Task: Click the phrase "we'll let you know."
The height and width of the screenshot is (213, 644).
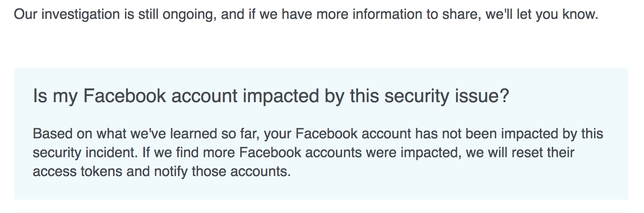Action: (x=542, y=15)
